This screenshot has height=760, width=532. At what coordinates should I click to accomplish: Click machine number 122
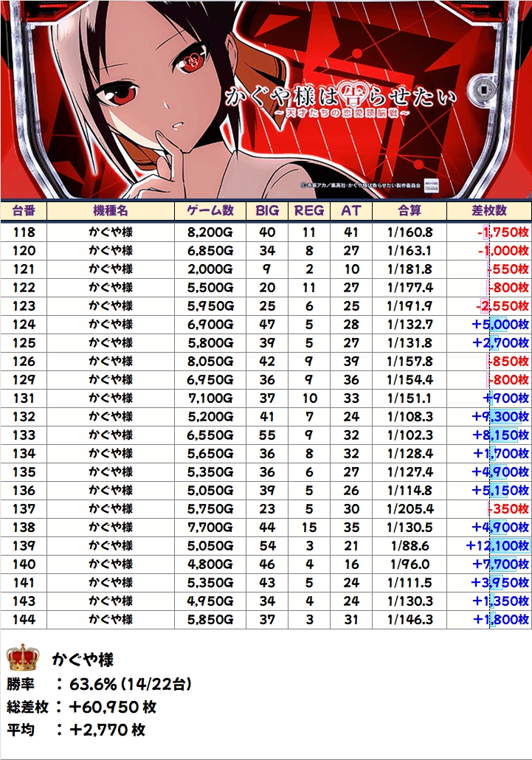(24, 288)
